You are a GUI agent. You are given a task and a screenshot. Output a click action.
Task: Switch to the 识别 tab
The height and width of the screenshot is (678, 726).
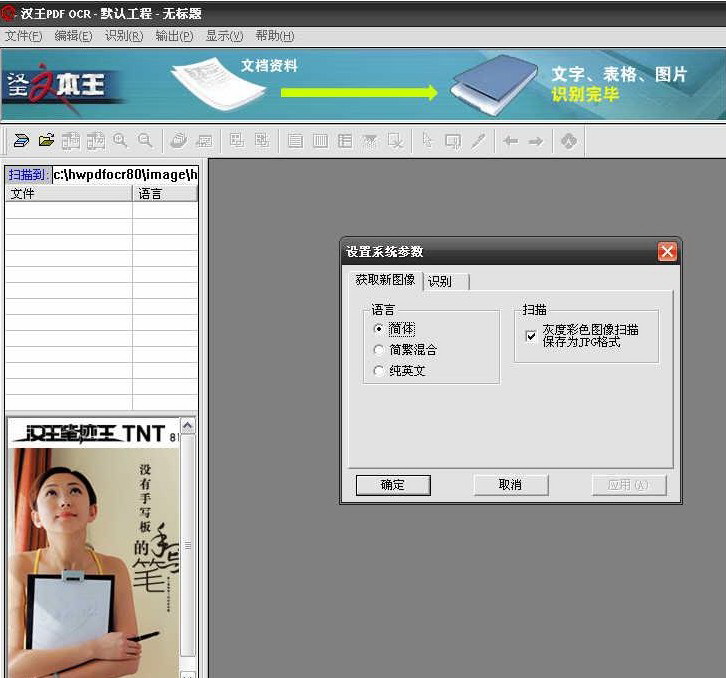tap(445, 281)
